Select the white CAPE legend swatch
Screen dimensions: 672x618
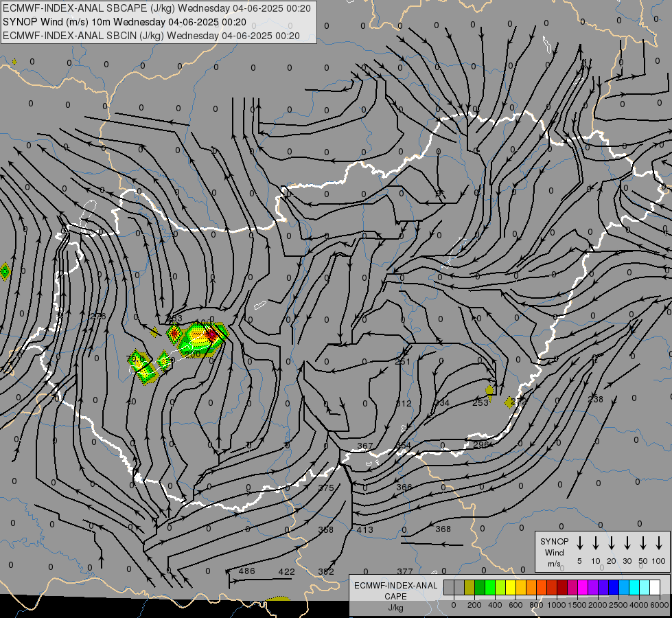pyautogui.click(x=655, y=587)
